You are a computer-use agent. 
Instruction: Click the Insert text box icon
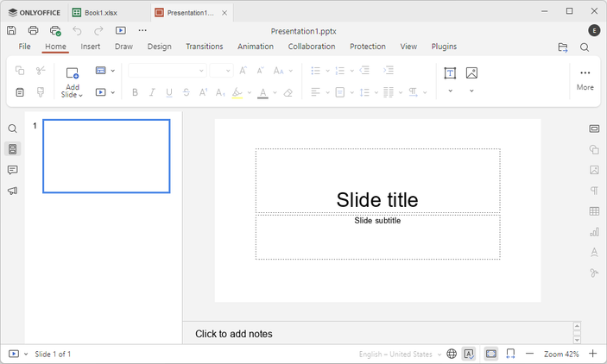(x=450, y=73)
